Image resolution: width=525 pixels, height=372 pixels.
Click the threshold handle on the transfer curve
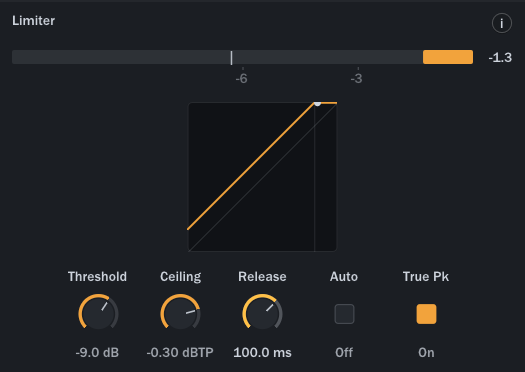tap(317, 104)
